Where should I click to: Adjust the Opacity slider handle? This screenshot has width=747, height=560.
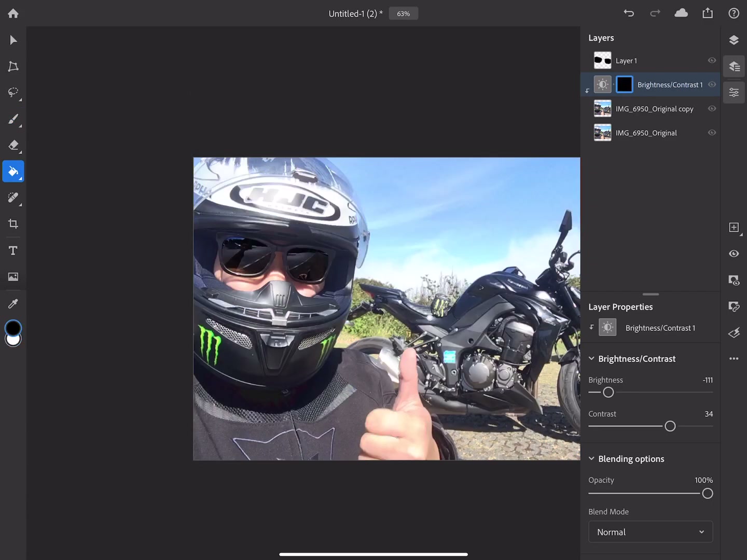pos(708,494)
